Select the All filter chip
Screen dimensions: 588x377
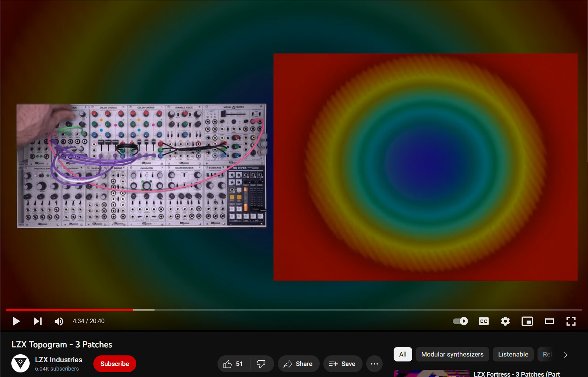[x=403, y=354]
